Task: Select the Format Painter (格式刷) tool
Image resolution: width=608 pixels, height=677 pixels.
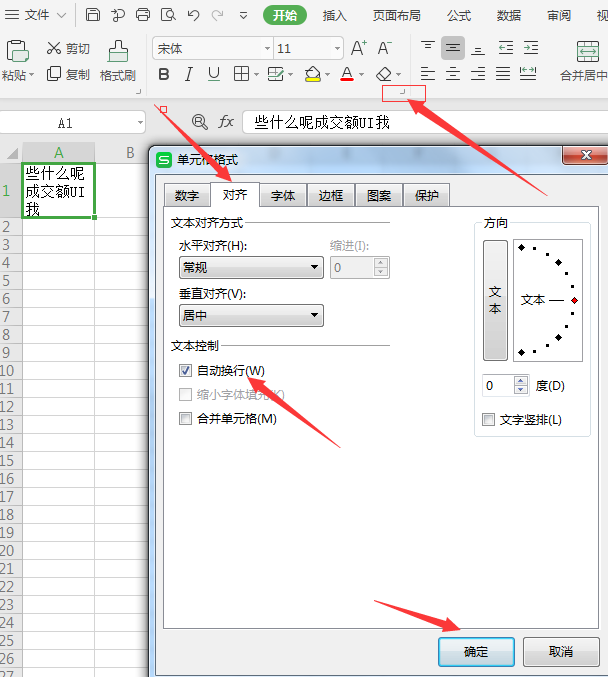Action: click(118, 61)
